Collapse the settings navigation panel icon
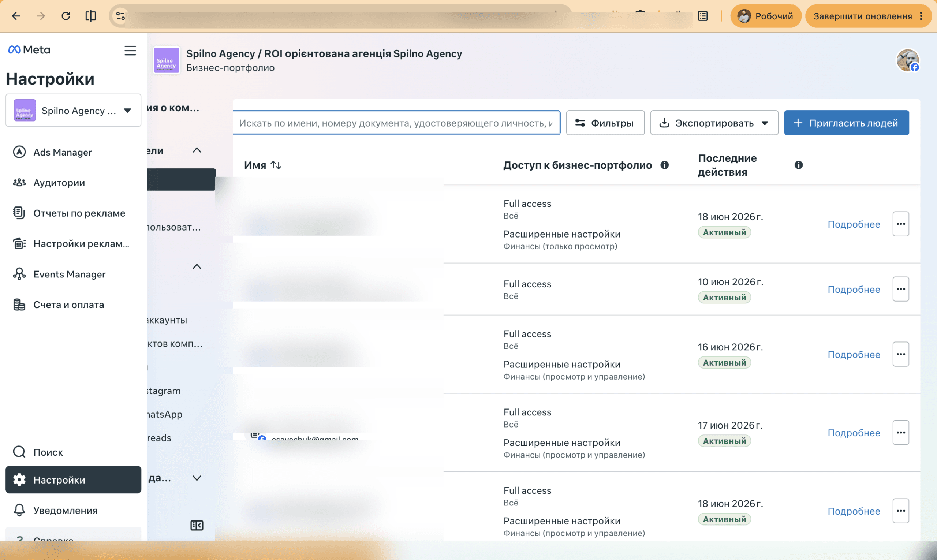 click(197, 525)
